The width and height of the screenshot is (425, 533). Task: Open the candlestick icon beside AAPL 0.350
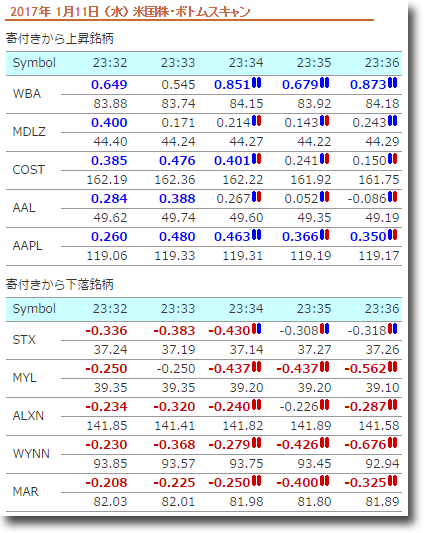(392, 235)
